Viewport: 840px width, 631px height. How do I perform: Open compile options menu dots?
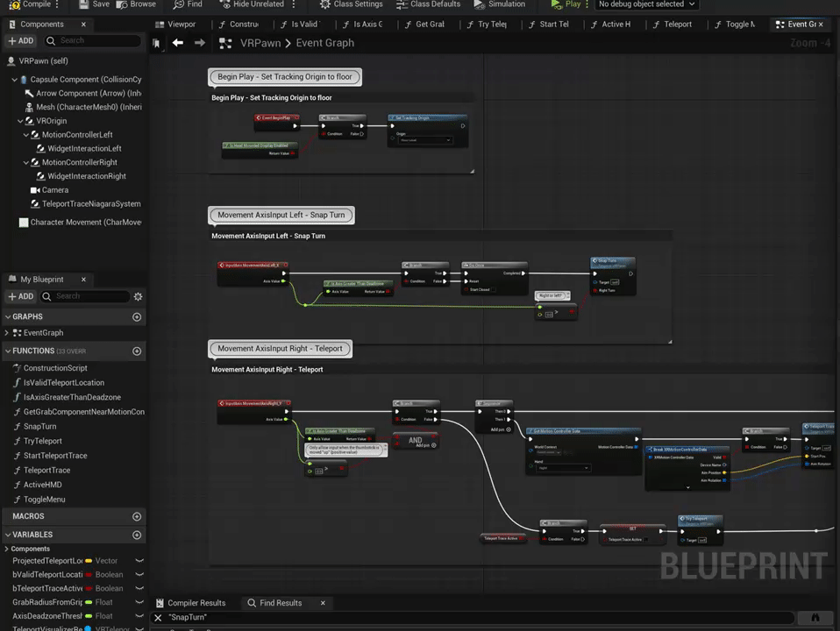click(x=57, y=4)
